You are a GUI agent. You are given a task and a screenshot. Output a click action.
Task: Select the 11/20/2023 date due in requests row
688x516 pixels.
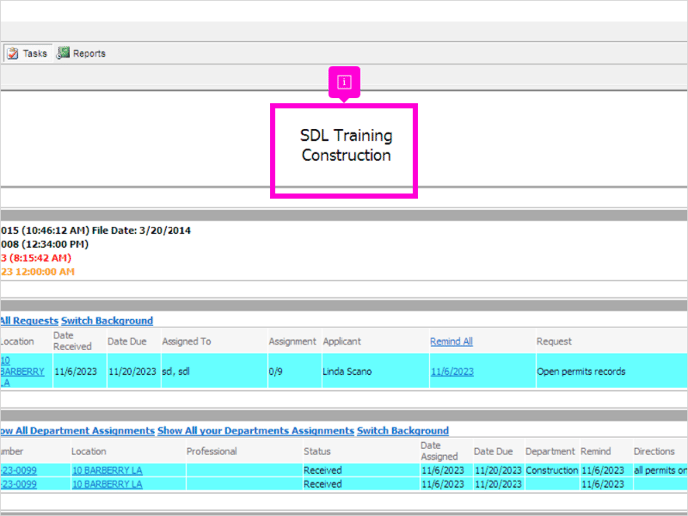[133, 372]
